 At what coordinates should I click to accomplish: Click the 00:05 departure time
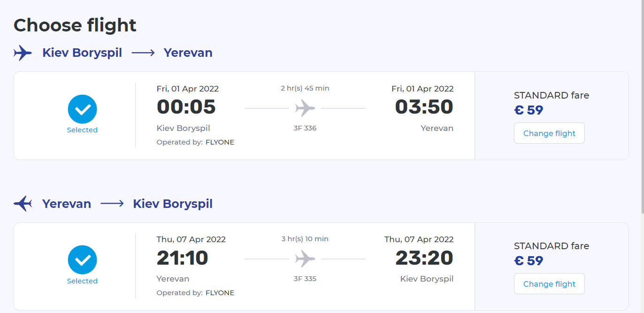(x=186, y=107)
